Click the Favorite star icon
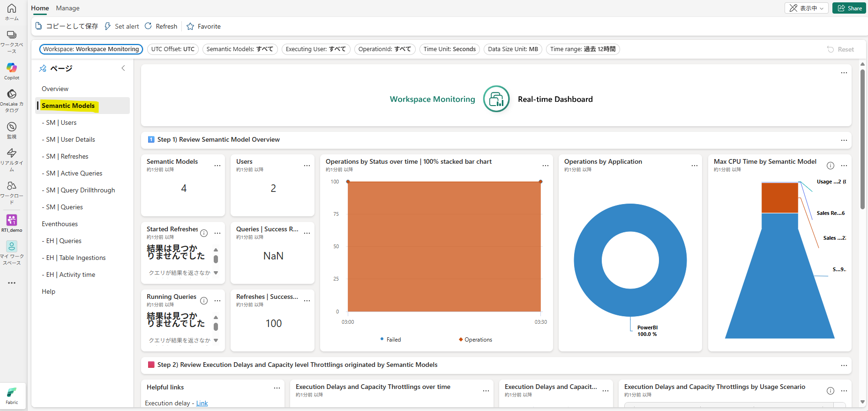Viewport: 868px width, 411px height. click(190, 27)
